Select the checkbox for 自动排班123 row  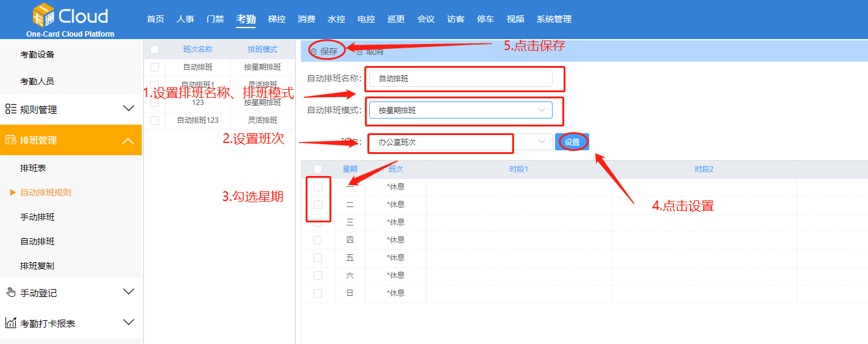click(155, 120)
